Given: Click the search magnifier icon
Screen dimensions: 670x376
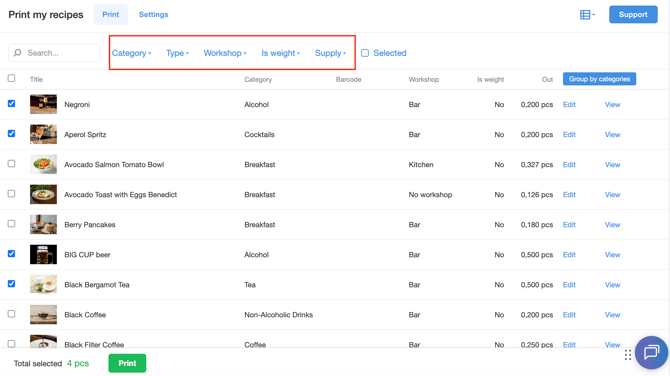Looking at the screenshot, I should click(18, 53).
